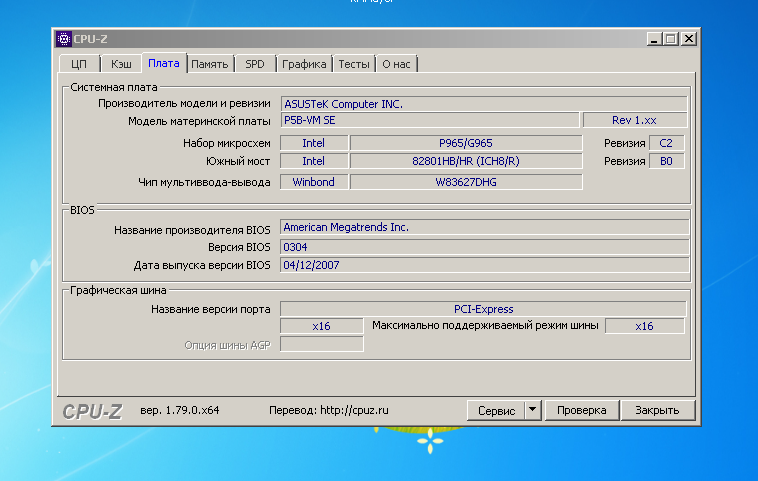Select the 82801HB/HR (ICH8/R) value
The height and width of the screenshot is (481, 758).
466,161
